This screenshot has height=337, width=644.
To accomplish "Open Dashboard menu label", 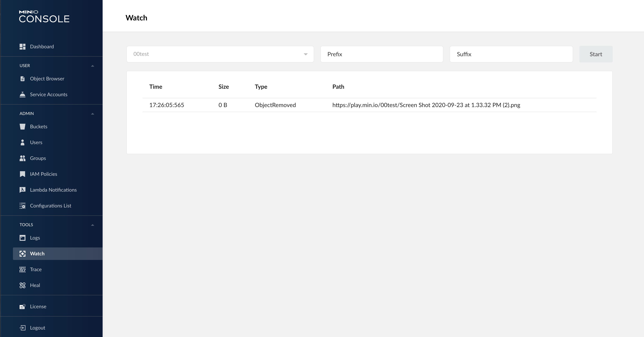I will 42,47.
